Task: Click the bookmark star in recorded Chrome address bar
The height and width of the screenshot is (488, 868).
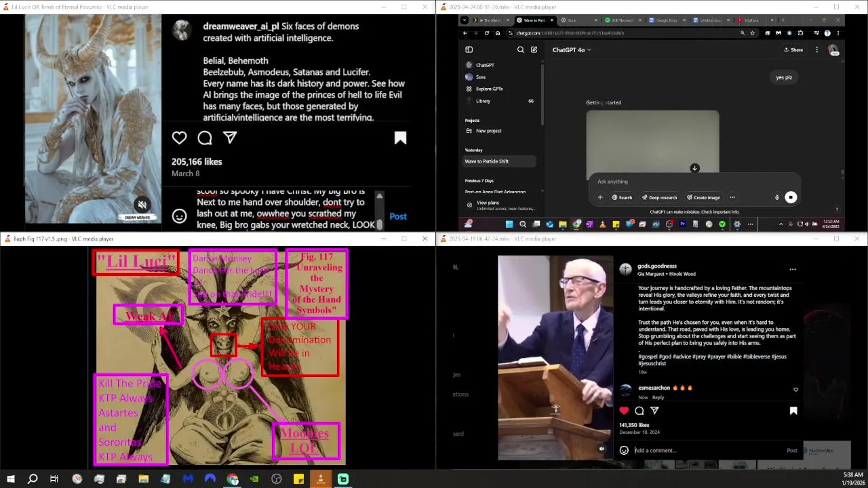Action: pyautogui.click(x=752, y=33)
